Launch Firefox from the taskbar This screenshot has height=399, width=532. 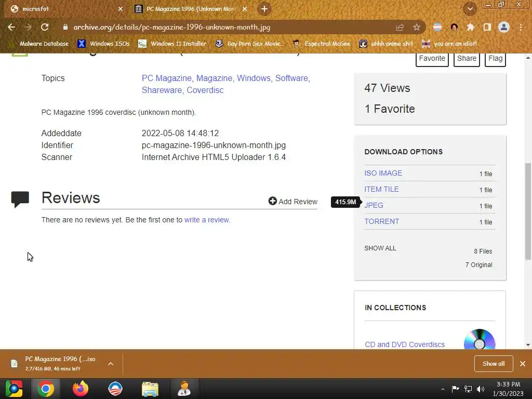click(x=81, y=389)
